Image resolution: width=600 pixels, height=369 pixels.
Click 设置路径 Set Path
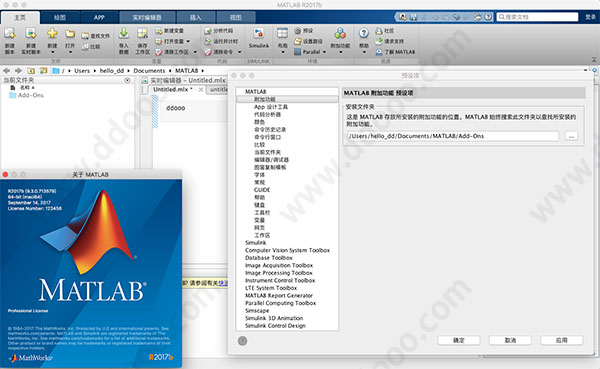pyautogui.click(x=308, y=41)
